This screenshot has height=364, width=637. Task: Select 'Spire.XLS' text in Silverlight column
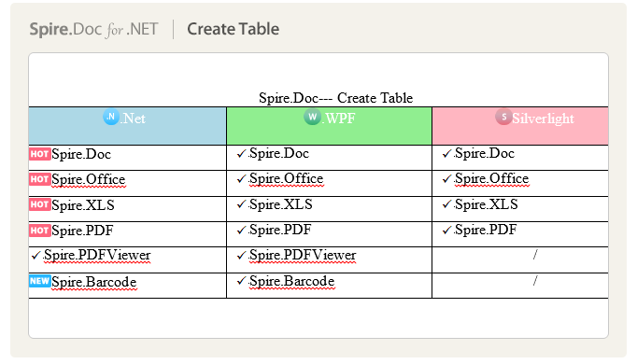pyautogui.click(x=487, y=204)
